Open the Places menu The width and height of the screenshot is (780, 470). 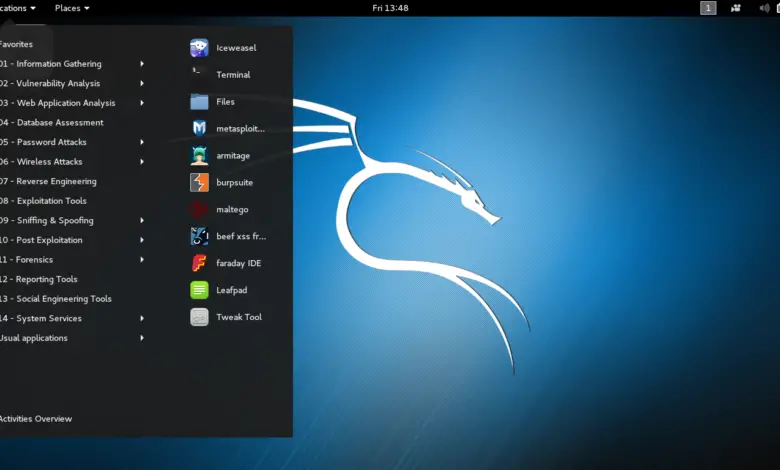click(x=72, y=8)
